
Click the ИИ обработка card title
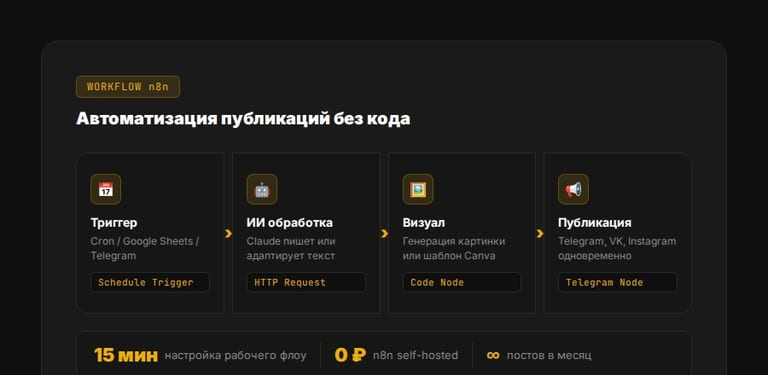tap(289, 223)
